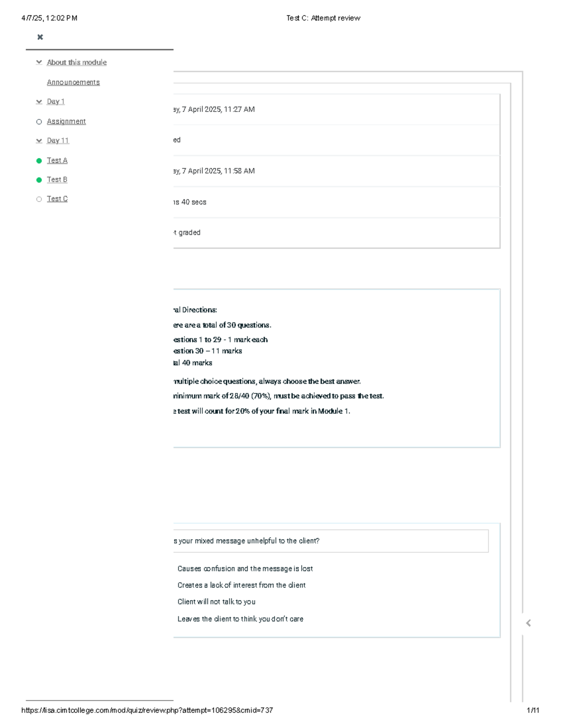
Task: Go to Test A in course index
Action: [x=57, y=160]
